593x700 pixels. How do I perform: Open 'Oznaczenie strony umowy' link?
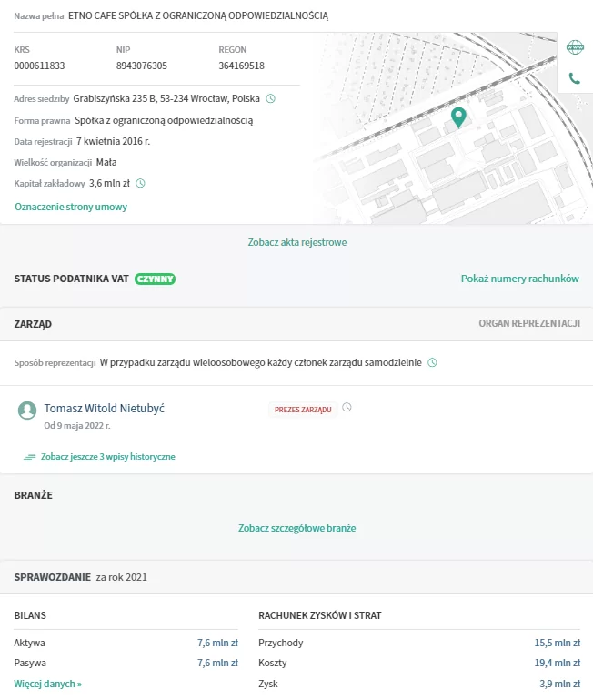pos(71,207)
